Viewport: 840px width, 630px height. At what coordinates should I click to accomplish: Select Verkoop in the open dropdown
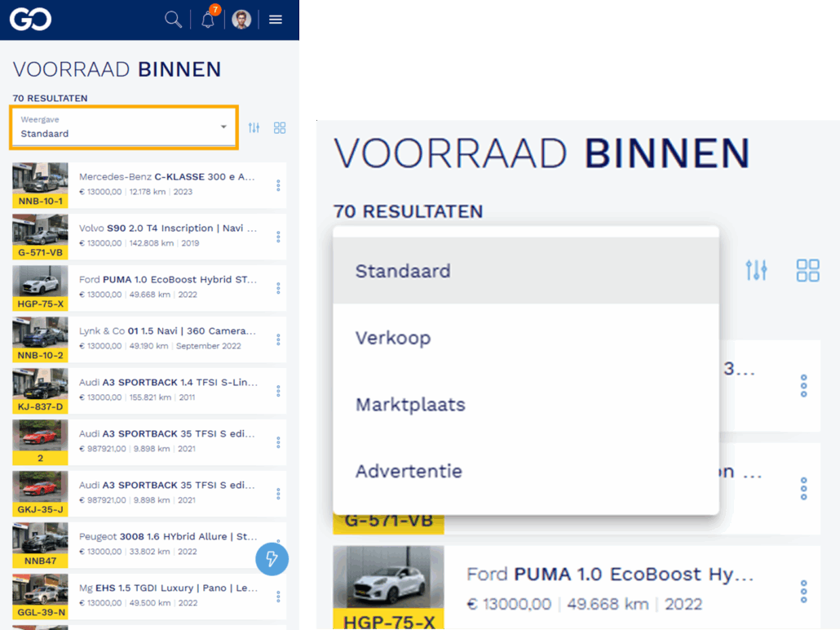[x=525, y=338]
